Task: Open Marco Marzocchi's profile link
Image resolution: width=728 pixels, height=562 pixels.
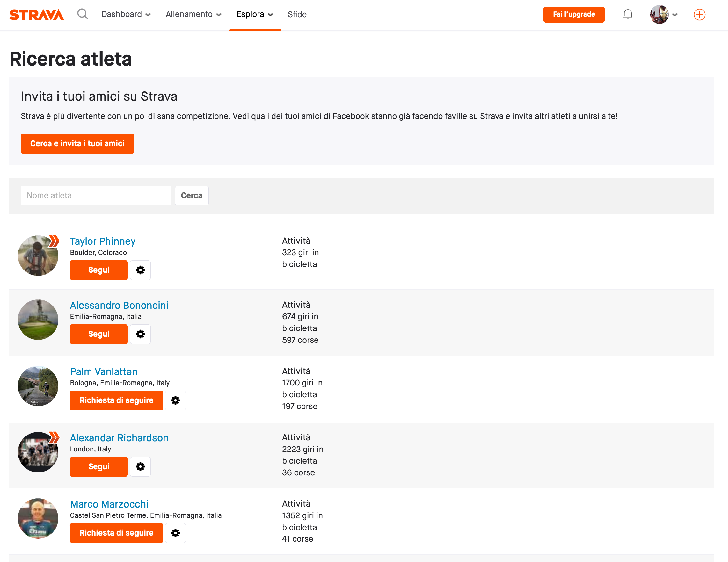Action: [x=109, y=504]
